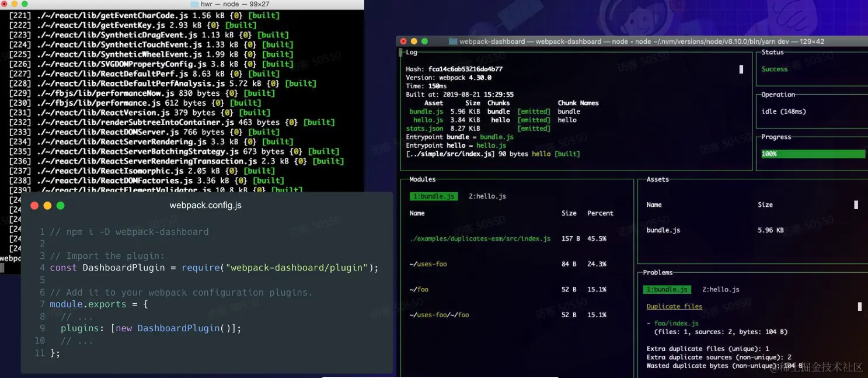Image resolution: width=868 pixels, height=378 pixels.
Task: Click the folder icon in hwr node terminal title
Action: coord(194,4)
